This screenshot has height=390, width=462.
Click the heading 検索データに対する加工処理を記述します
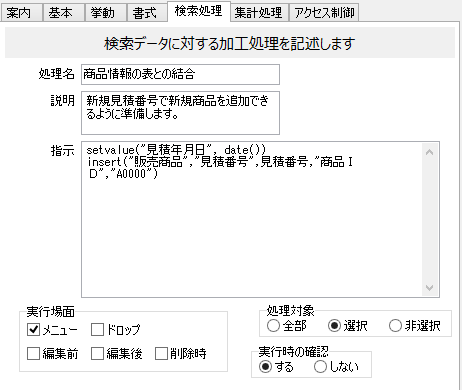(230, 43)
